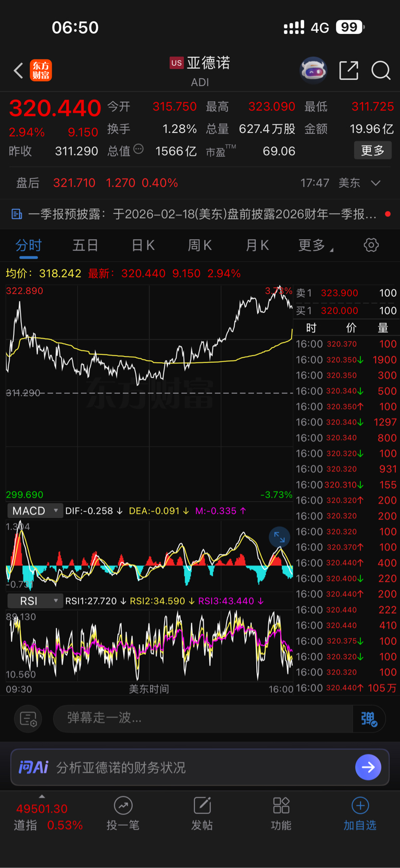Viewport: 400px width, 868px height.
Task: Tap the trade row with volume 410
Action: click(x=346, y=626)
